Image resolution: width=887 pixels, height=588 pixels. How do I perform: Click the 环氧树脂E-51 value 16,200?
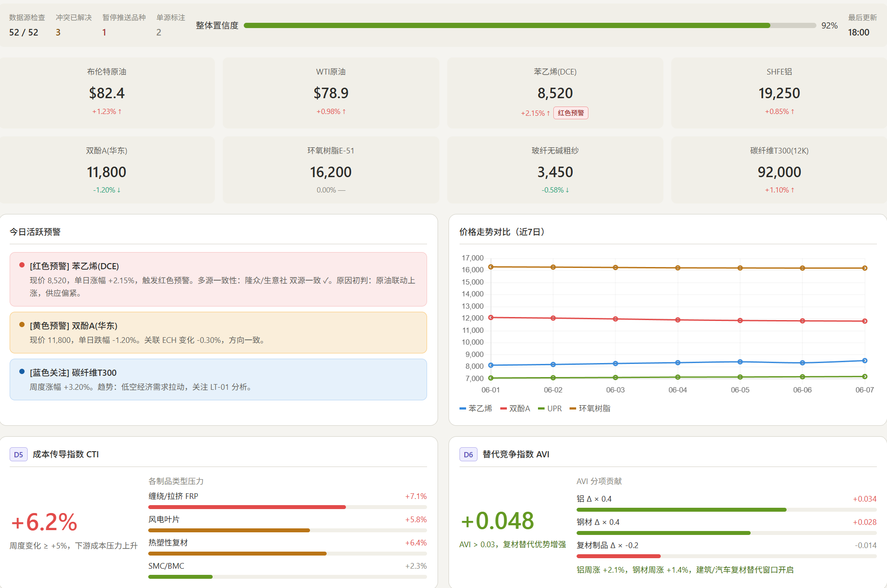(x=331, y=172)
